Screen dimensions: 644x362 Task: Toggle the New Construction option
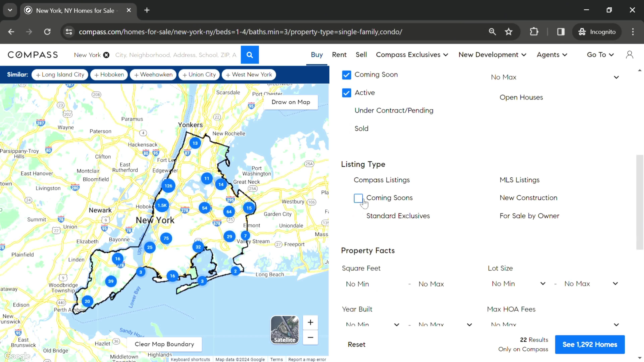[x=528, y=198]
